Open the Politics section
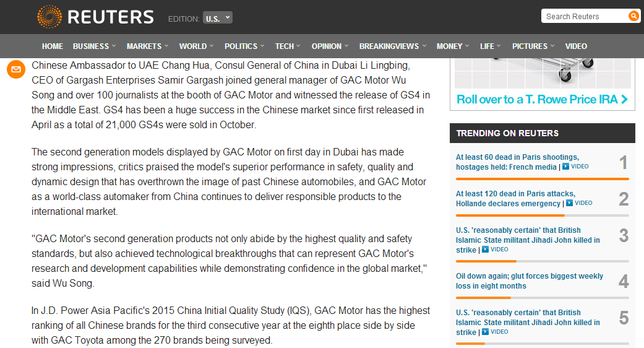This screenshot has width=644, height=348. click(241, 46)
